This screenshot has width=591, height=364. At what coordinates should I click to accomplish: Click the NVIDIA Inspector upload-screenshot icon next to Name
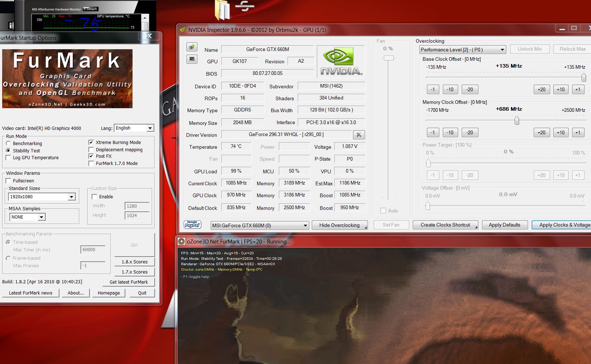192,47
